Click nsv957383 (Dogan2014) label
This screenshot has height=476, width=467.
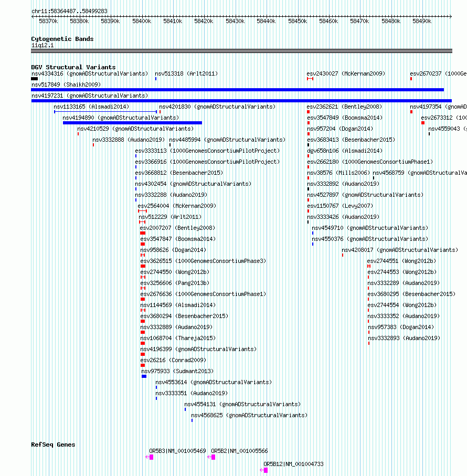tap(401, 327)
